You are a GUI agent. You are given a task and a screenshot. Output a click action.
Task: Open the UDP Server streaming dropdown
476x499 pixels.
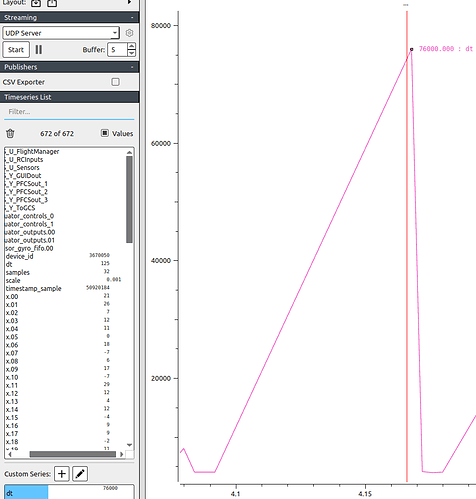click(x=61, y=33)
